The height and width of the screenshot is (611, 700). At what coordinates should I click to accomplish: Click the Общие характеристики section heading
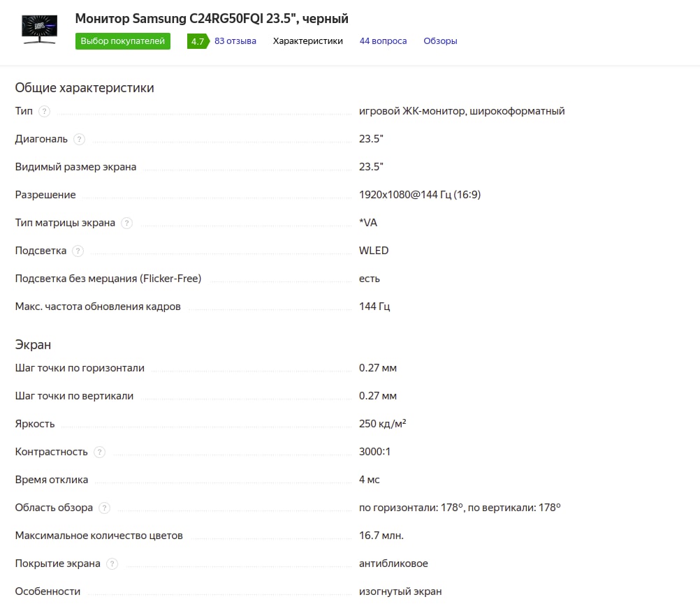[85, 88]
